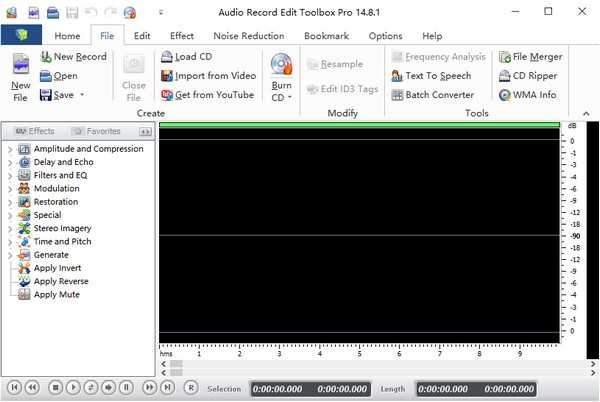Click the green application menu button
The width and height of the screenshot is (600, 402).
[x=21, y=35]
